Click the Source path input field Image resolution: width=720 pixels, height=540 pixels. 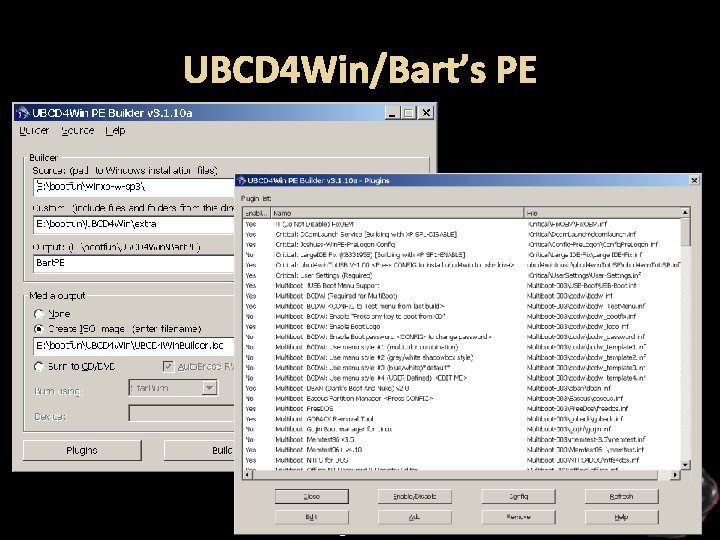pos(134,187)
